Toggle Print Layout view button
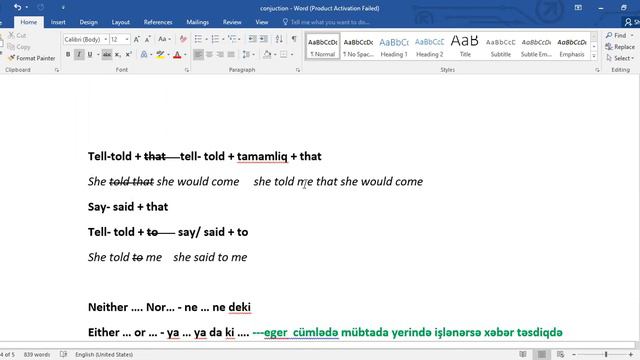This screenshot has height=360, width=640. point(542,354)
